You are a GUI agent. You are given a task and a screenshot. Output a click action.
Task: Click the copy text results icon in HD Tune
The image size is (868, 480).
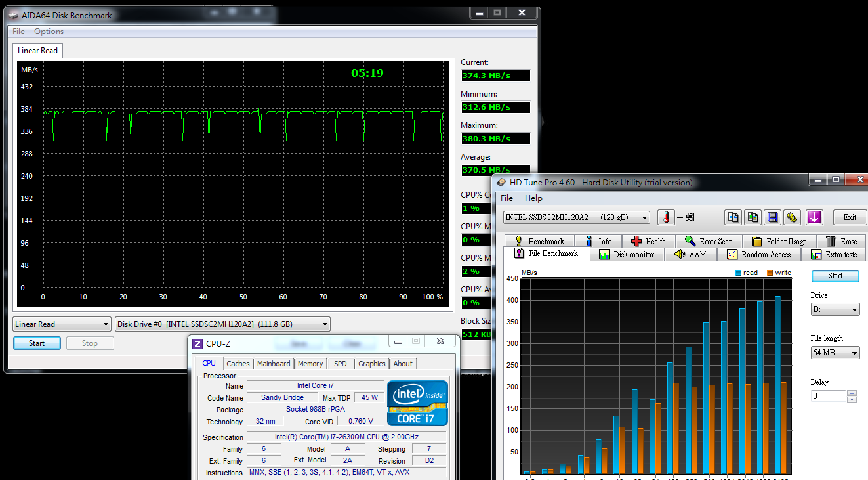pos(734,217)
